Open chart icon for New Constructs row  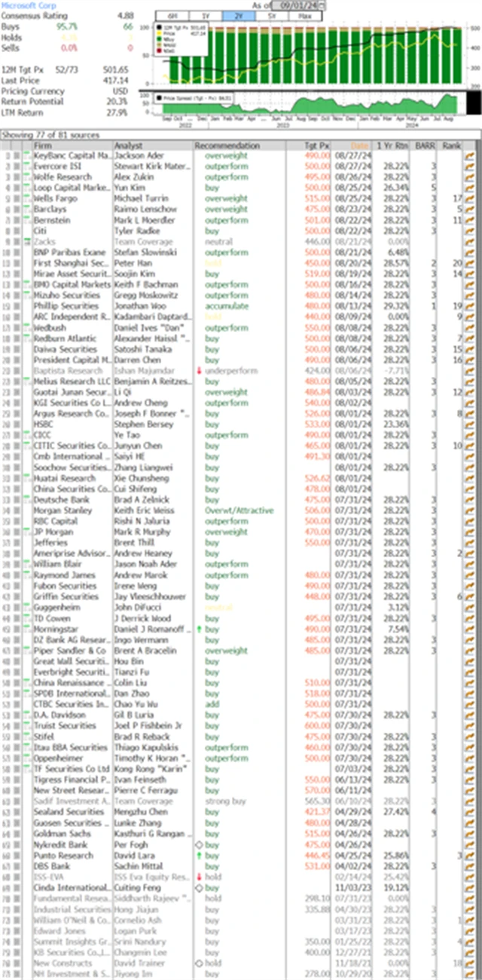tap(471, 963)
